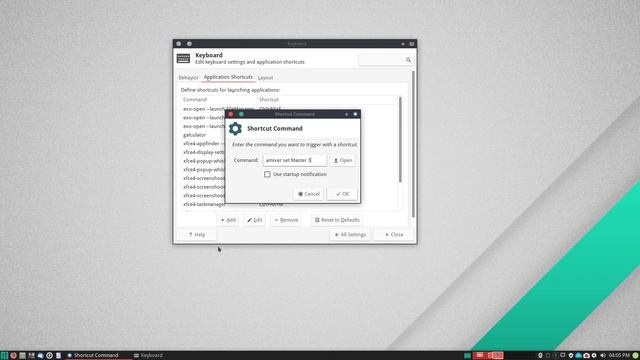Viewport: 640px width, 360px height.
Task: Toggle the Use startup notification checkbox
Action: (267, 174)
